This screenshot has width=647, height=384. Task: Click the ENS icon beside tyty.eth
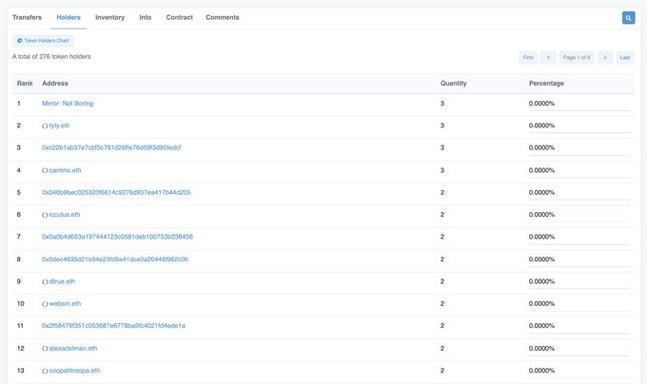pyautogui.click(x=45, y=126)
